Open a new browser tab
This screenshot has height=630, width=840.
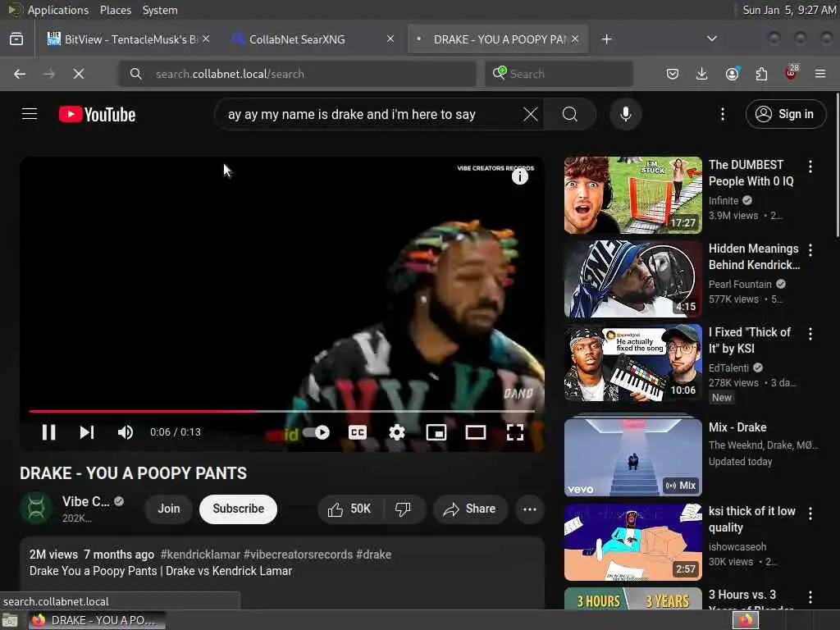[606, 39]
